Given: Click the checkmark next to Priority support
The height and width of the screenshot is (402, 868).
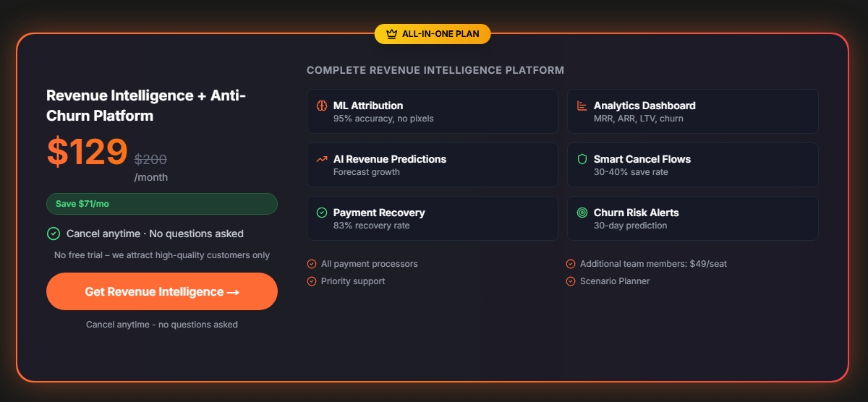Looking at the screenshot, I should coord(312,281).
